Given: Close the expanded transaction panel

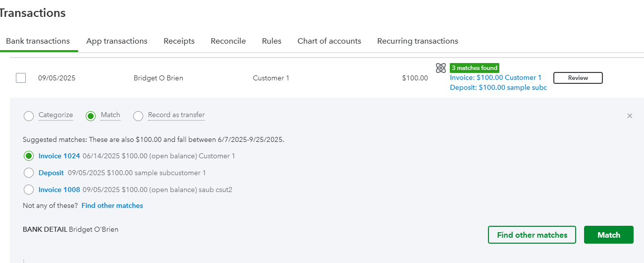Looking at the screenshot, I should pos(630,116).
